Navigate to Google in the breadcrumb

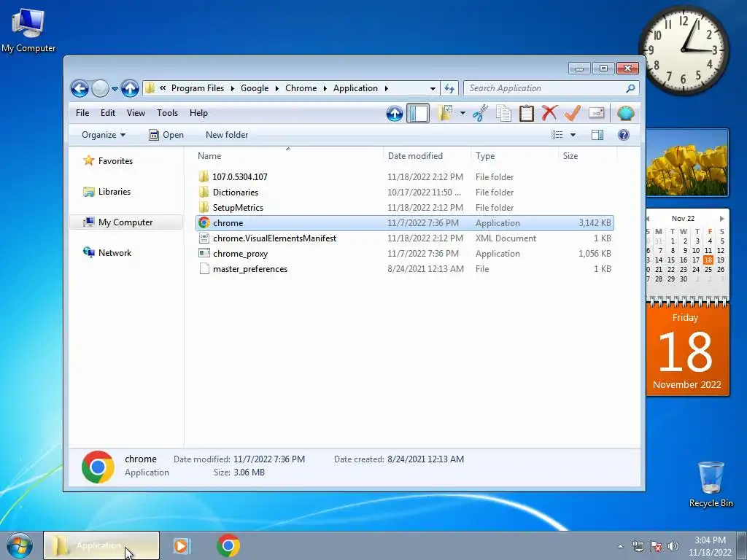(x=255, y=88)
